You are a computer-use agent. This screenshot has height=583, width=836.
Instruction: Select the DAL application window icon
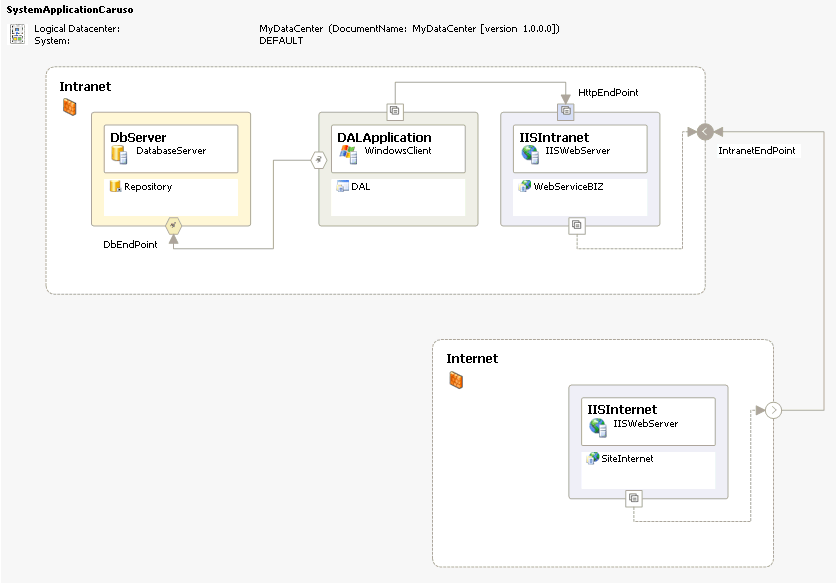[x=342, y=186]
